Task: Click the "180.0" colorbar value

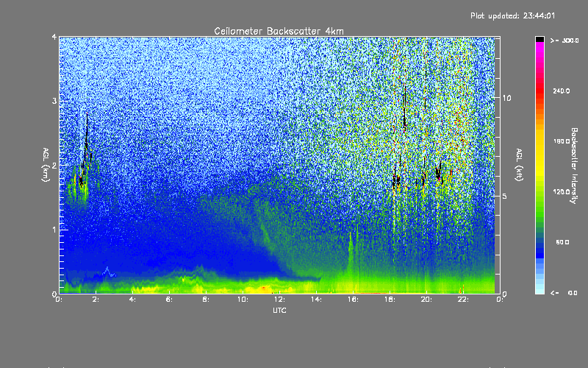Action: tap(561, 141)
